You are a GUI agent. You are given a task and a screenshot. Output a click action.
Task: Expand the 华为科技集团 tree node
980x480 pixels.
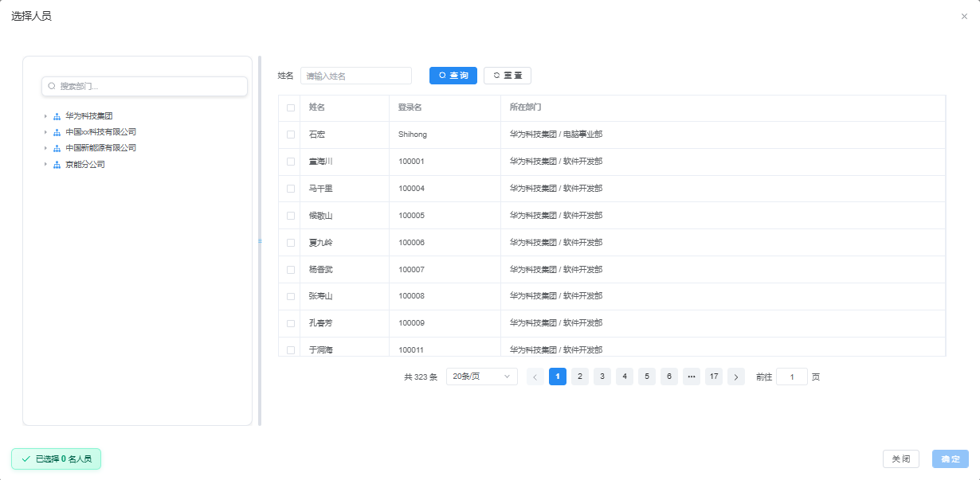(x=45, y=116)
